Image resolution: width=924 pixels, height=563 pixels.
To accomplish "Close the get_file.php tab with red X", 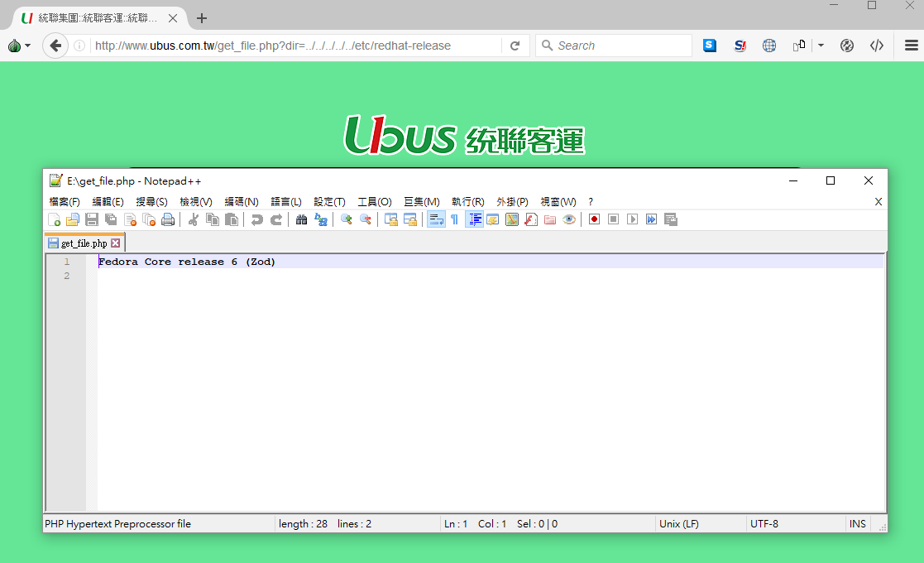I will 116,243.
